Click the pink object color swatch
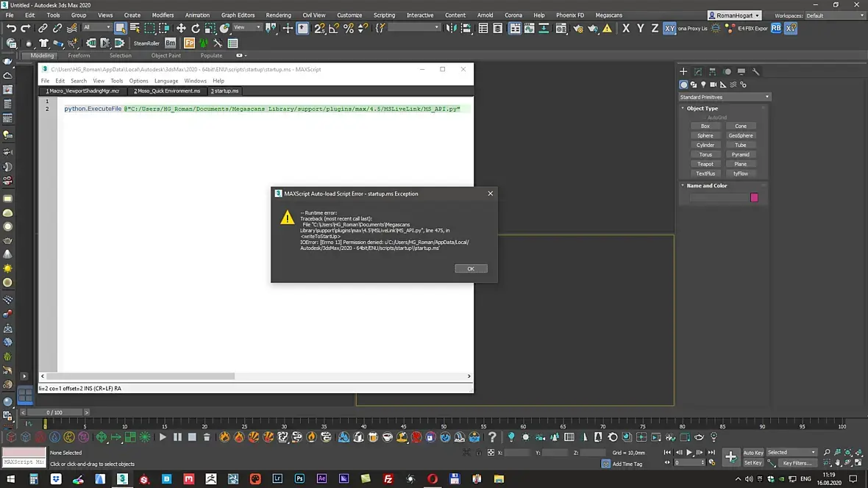The height and width of the screenshot is (488, 868). (x=754, y=197)
